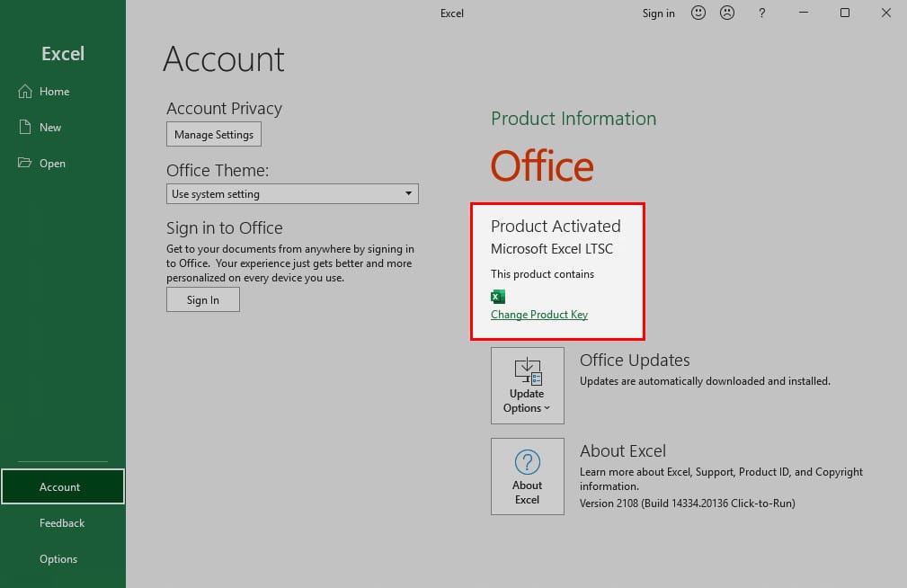Screen dimensions: 907x588
Task: Click the 'This product contains' text
Action: [542, 274]
